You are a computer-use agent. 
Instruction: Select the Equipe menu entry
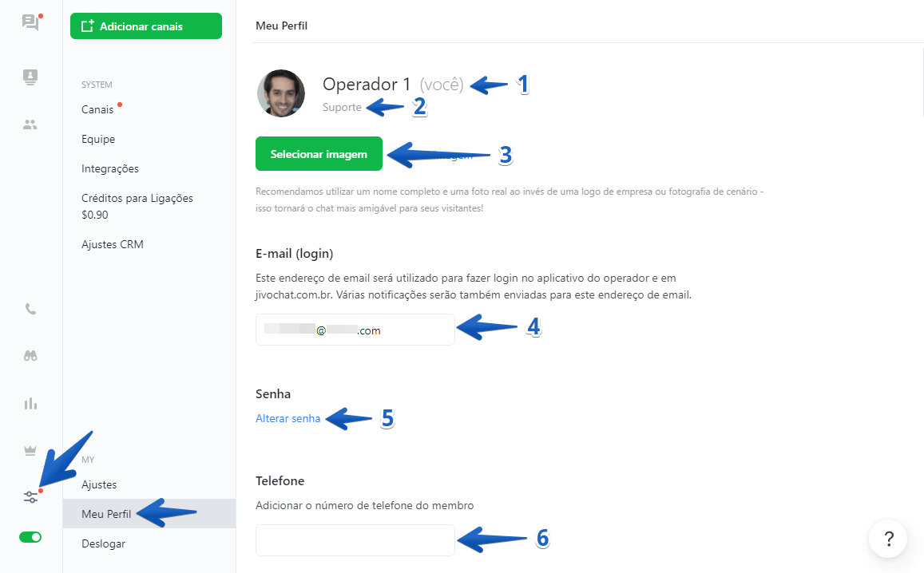tap(97, 139)
